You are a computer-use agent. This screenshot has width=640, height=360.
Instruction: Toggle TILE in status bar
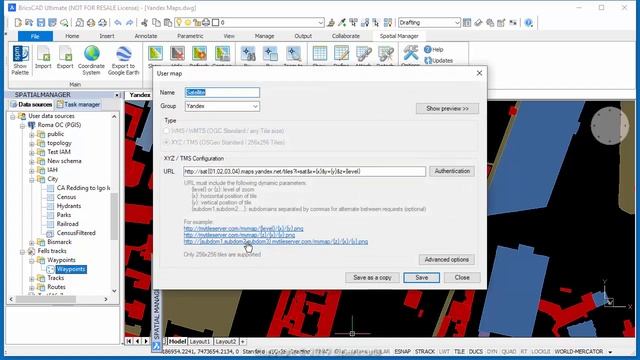click(459, 351)
